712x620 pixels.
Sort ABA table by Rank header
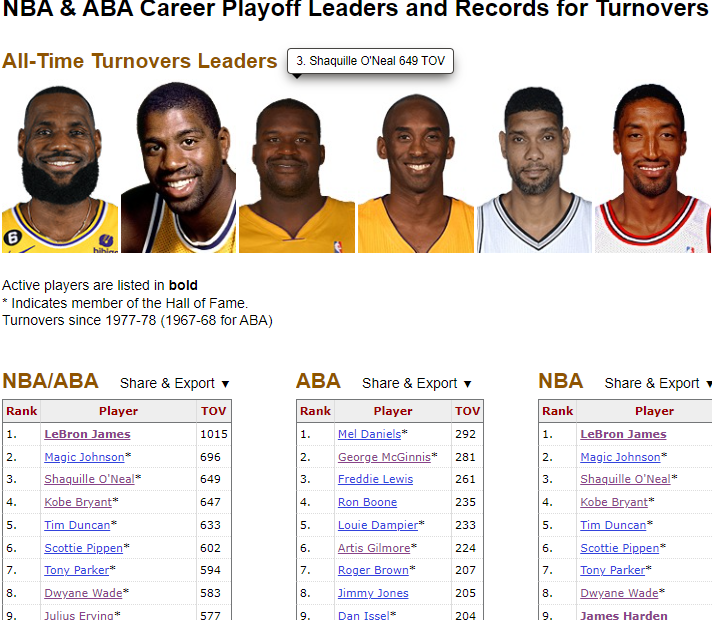pos(316,411)
